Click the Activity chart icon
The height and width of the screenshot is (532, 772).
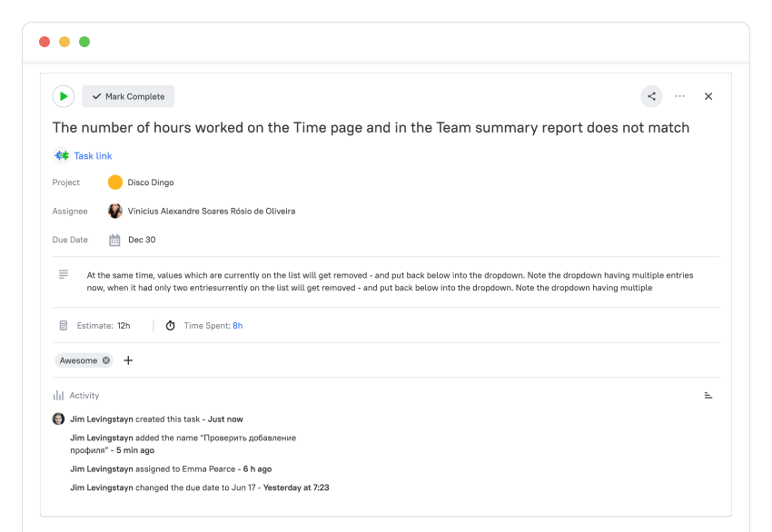click(58, 395)
